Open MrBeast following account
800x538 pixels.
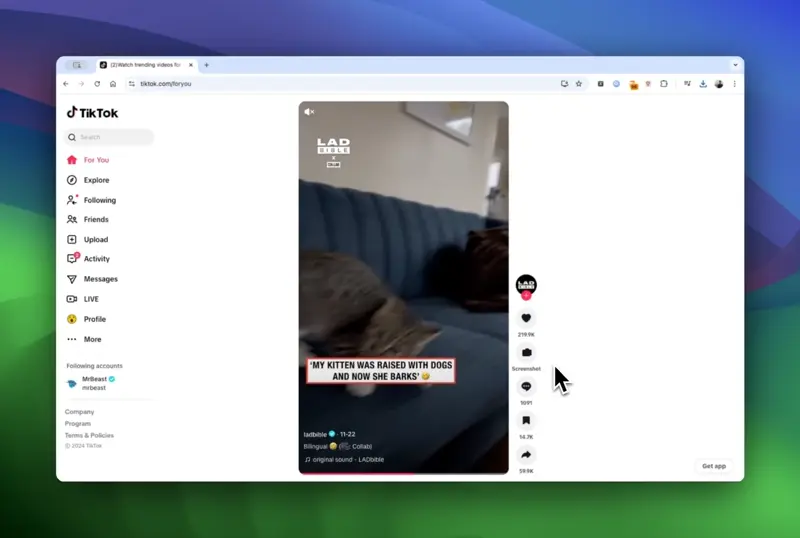click(91, 383)
